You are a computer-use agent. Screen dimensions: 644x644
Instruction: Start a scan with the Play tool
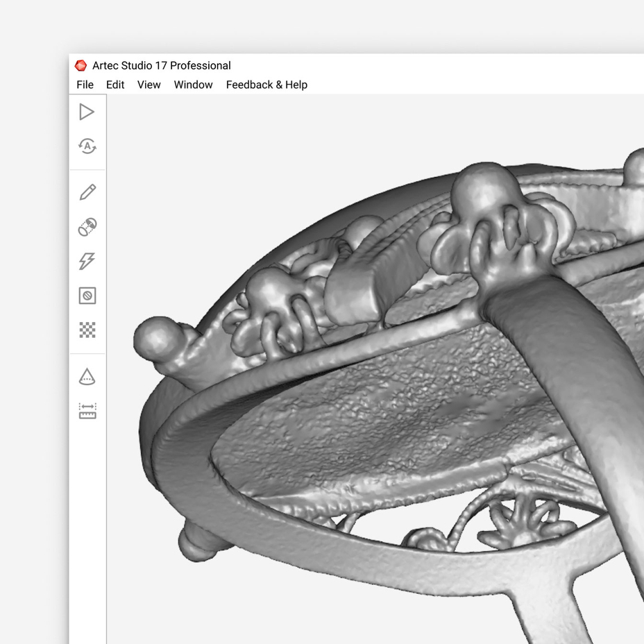87,112
